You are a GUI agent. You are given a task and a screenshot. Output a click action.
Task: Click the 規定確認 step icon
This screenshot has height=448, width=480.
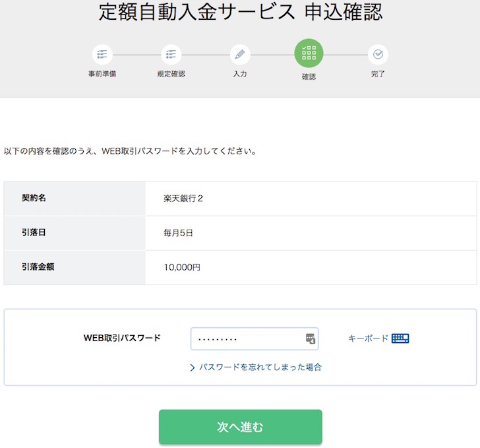[171, 55]
